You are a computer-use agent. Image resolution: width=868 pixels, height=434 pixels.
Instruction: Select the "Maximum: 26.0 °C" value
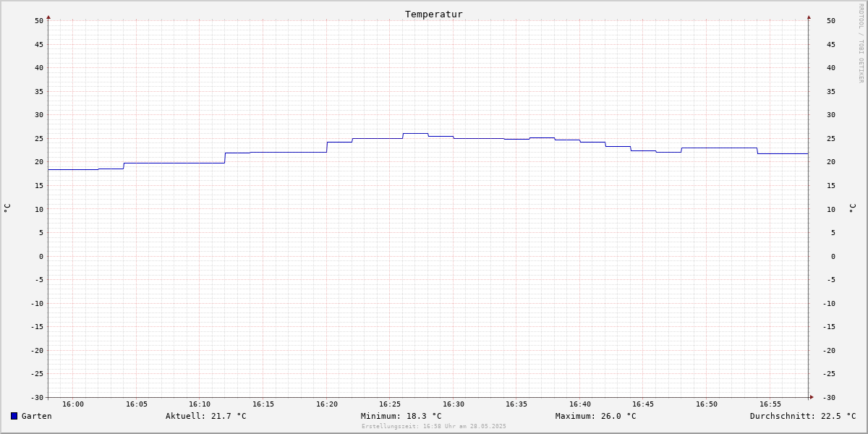(x=596, y=416)
